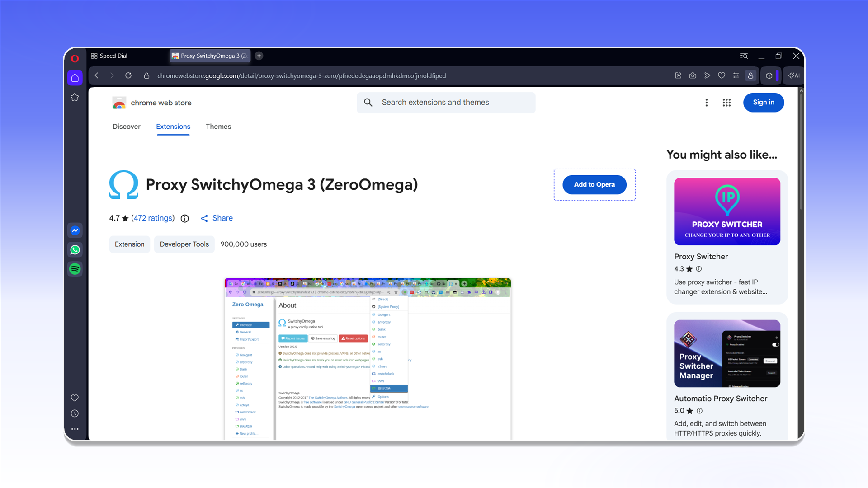Screen dimensions: 868x488
Task: Open Spotify player in the sidebar
Action: [75, 269]
